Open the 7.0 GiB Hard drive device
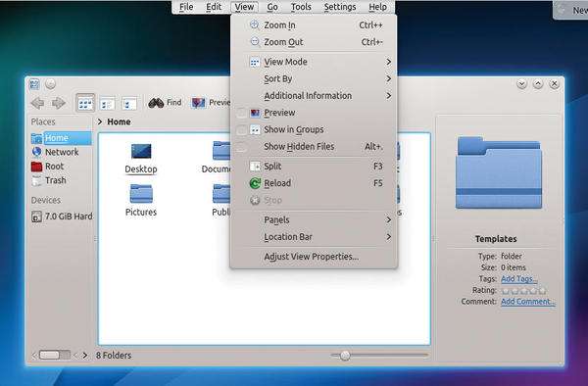588x386 pixels. 62,217
